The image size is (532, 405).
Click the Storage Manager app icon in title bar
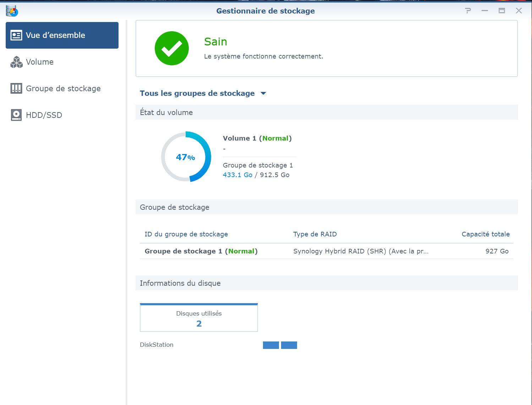[x=12, y=11]
